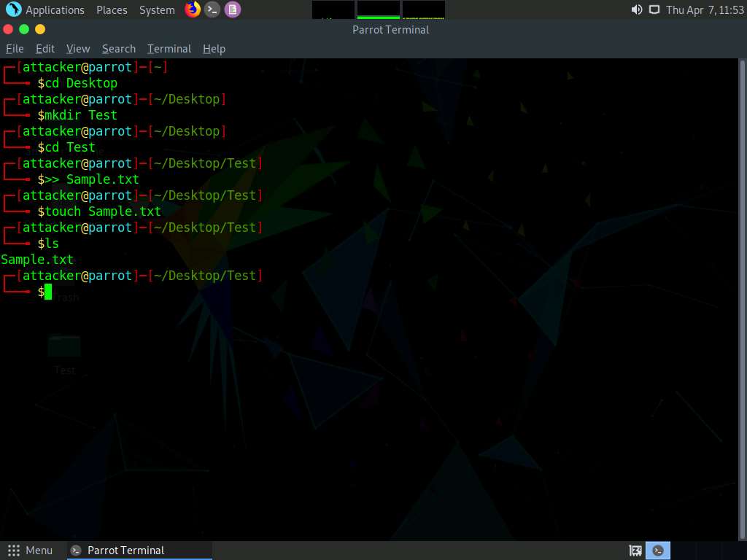Screen dimensions: 747x560
Task: Click the Parrot logo beside Applications
Action: 13,9
